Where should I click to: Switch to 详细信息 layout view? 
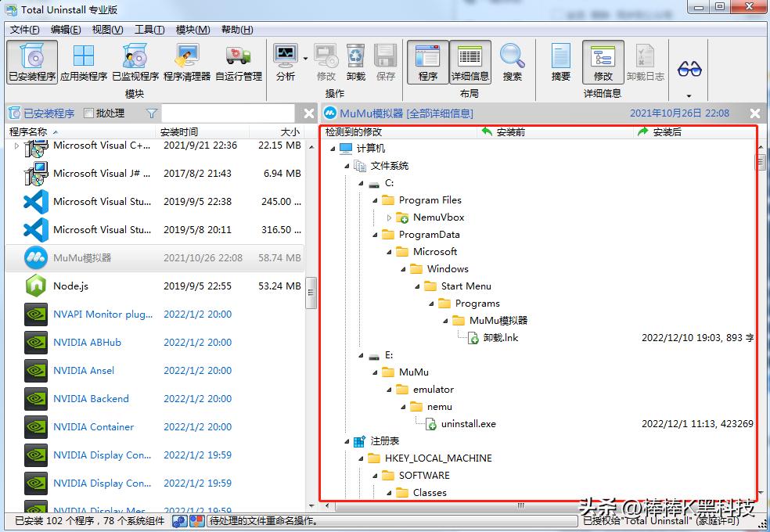pyautogui.click(x=470, y=62)
